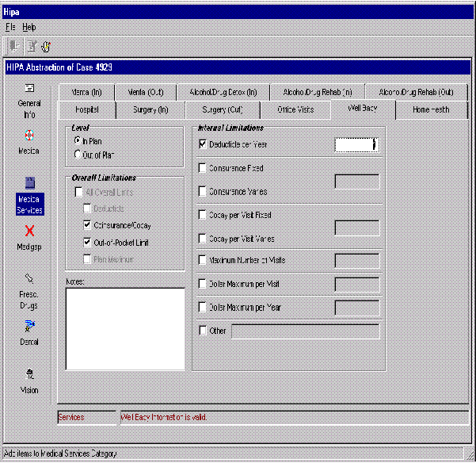The height and width of the screenshot is (463, 476).
Task: Open the Vision section icon
Action: pos(29,374)
